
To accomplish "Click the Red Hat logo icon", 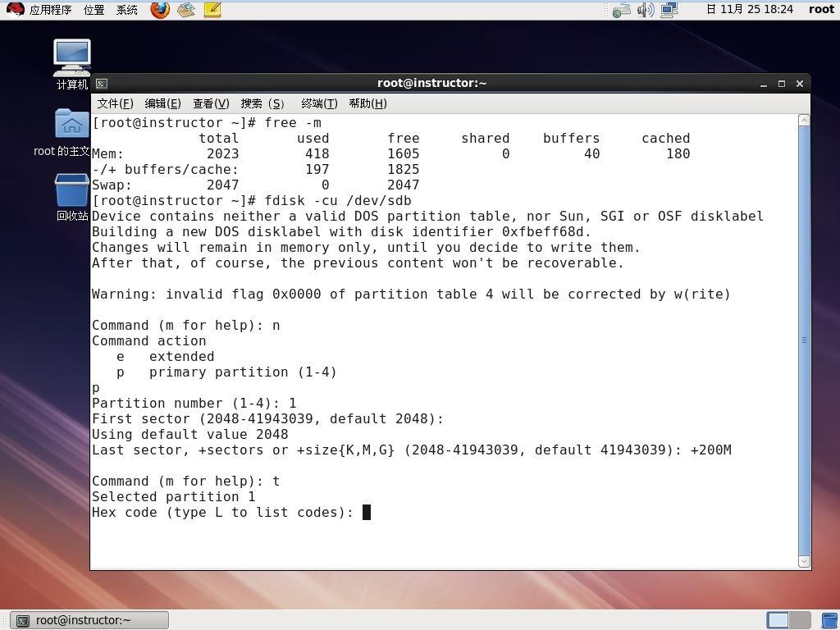I will click(x=15, y=10).
